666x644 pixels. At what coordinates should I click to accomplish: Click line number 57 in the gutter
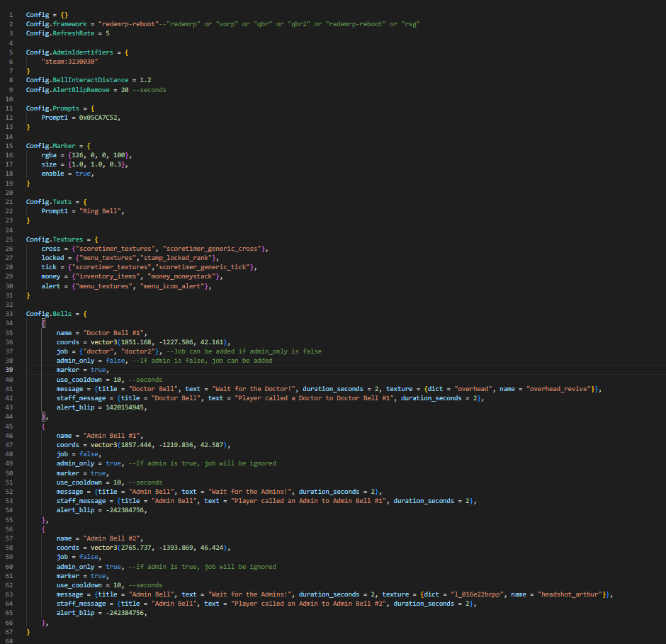click(10, 538)
